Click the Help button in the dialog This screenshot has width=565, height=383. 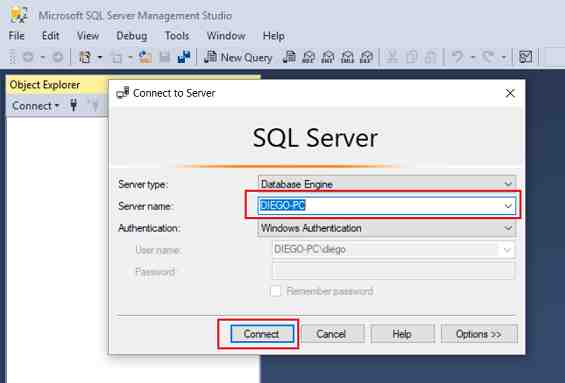(x=402, y=334)
